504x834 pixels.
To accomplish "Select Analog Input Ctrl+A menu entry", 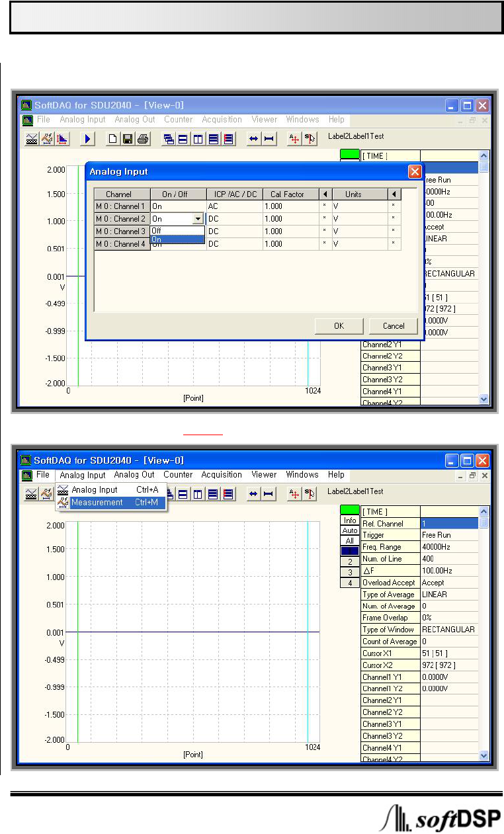I will [x=110, y=490].
